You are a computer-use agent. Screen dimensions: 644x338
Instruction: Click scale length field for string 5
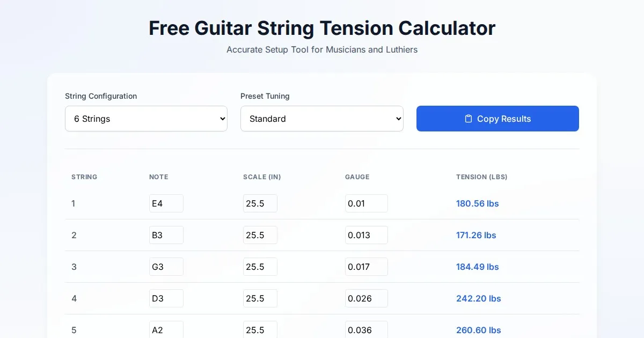coord(260,329)
